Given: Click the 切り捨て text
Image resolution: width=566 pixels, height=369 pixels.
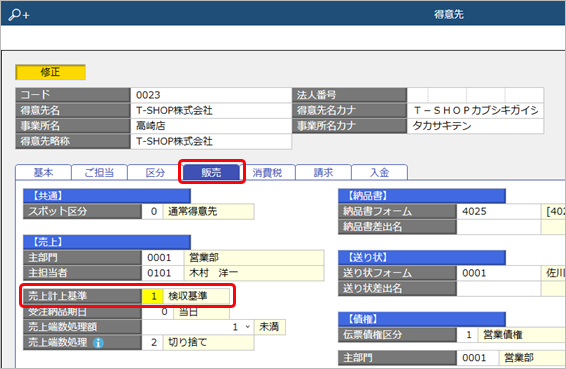Looking at the screenshot, I should [188, 342].
